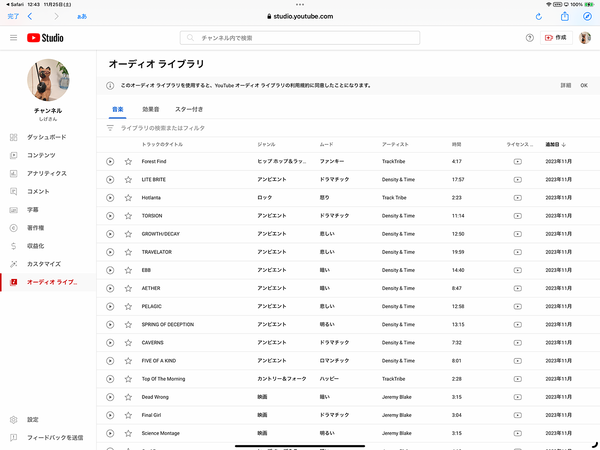Open Settings in the sidebar
Viewport: 600px width, 450px height.
(33, 419)
